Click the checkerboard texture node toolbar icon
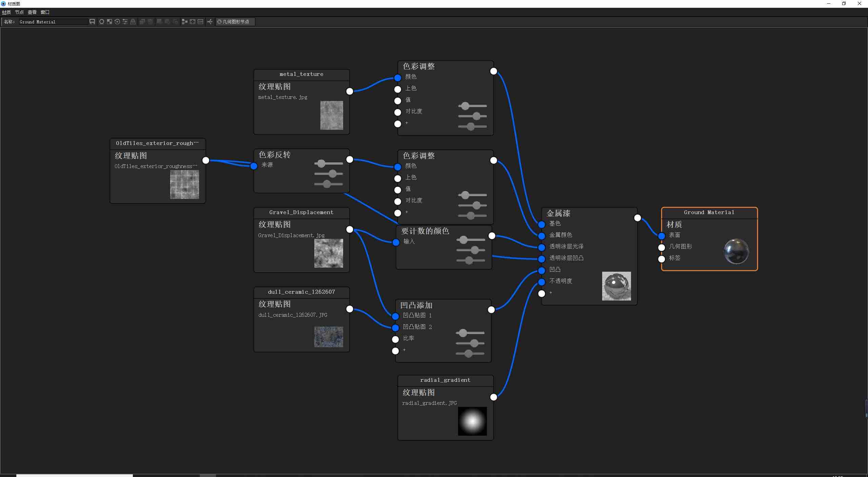The height and width of the screenshot is (477, 868). click(109, 22)
